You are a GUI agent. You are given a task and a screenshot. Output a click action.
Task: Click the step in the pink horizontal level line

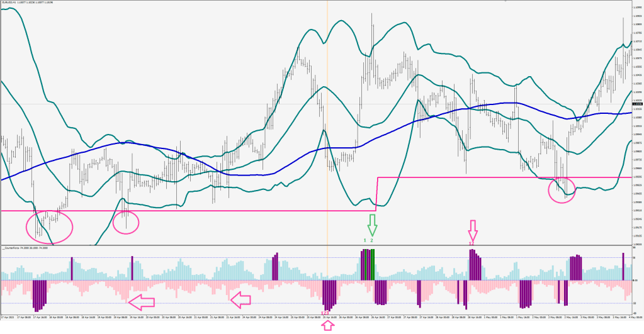pos(376,194)
